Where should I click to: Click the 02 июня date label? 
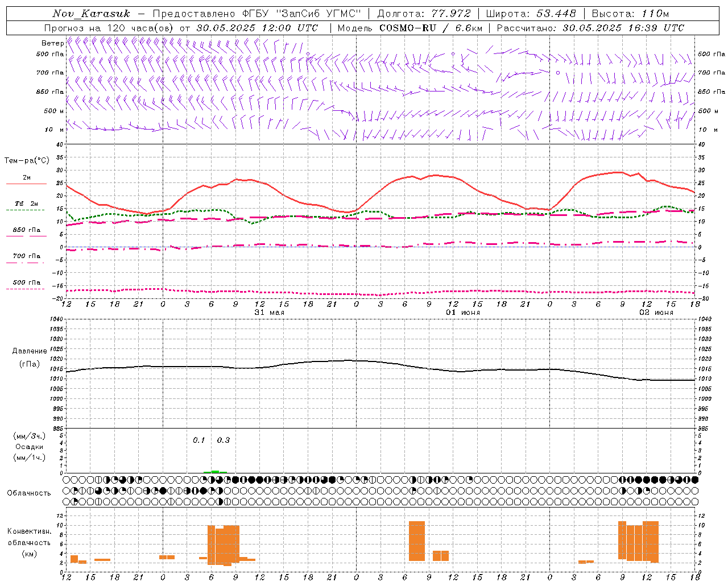click(x=656, y=313)
